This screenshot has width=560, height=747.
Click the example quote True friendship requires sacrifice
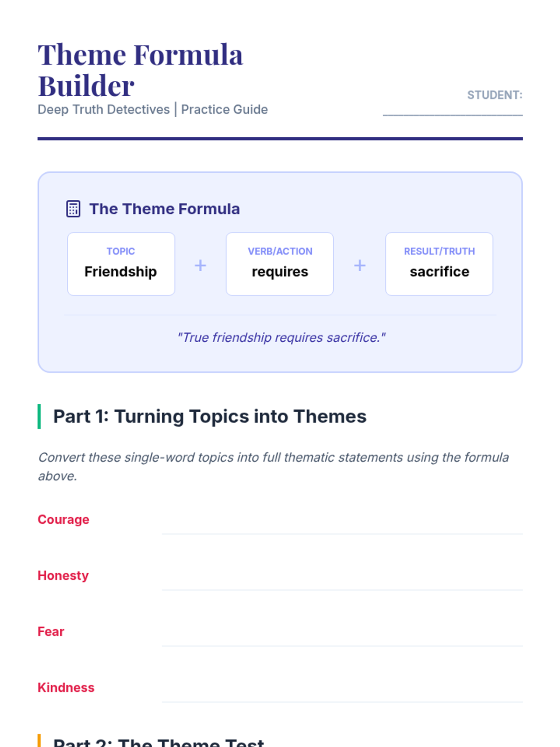point(281,337)
